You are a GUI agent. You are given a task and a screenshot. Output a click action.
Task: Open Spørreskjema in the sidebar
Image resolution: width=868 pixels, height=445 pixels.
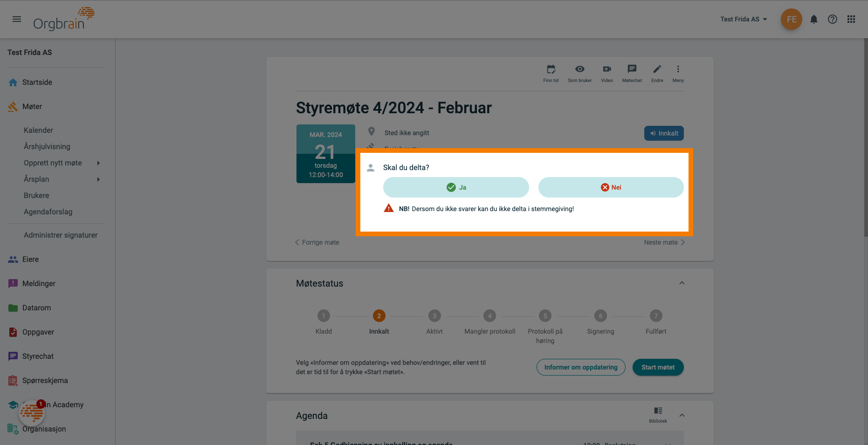(x=45, y=380)
